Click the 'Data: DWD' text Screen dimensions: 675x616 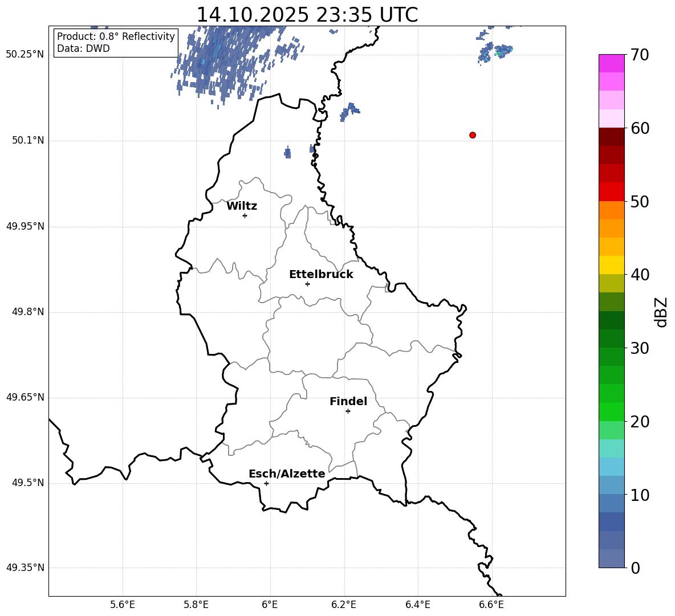83,48
